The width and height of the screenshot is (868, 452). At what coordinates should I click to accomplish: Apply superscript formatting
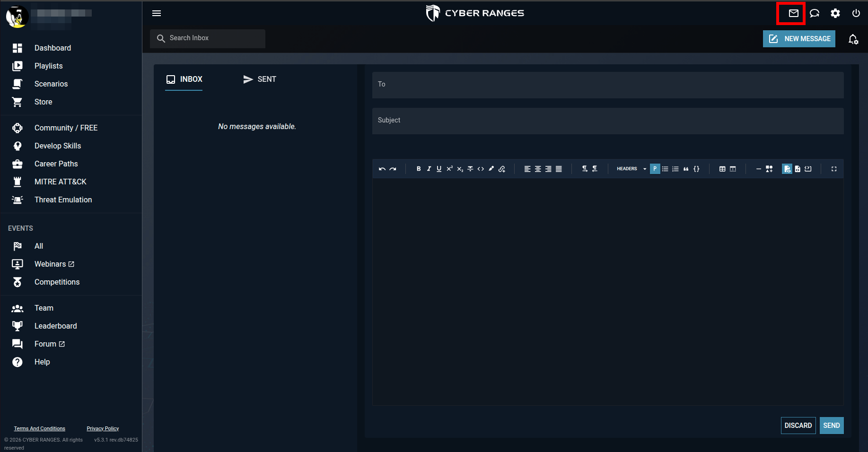tap(449, 169)
